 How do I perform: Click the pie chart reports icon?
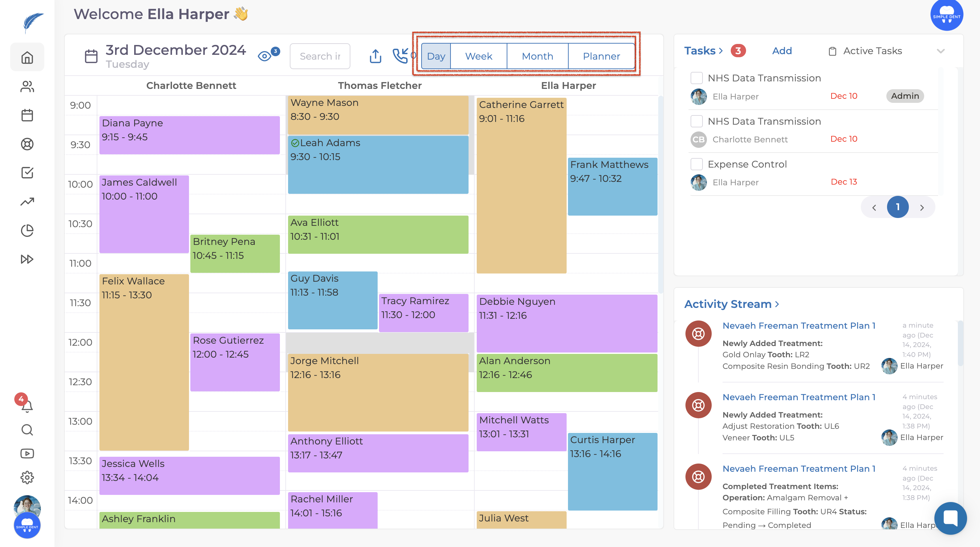tap(27, 230)
